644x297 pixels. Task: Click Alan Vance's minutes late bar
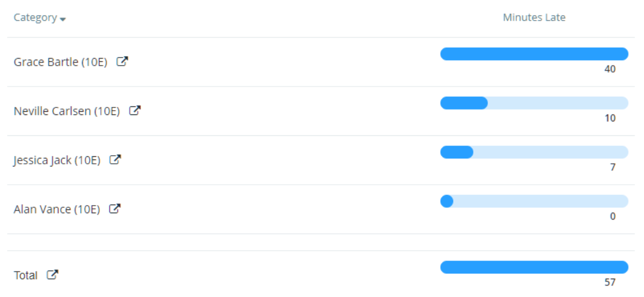coord(534,201)
